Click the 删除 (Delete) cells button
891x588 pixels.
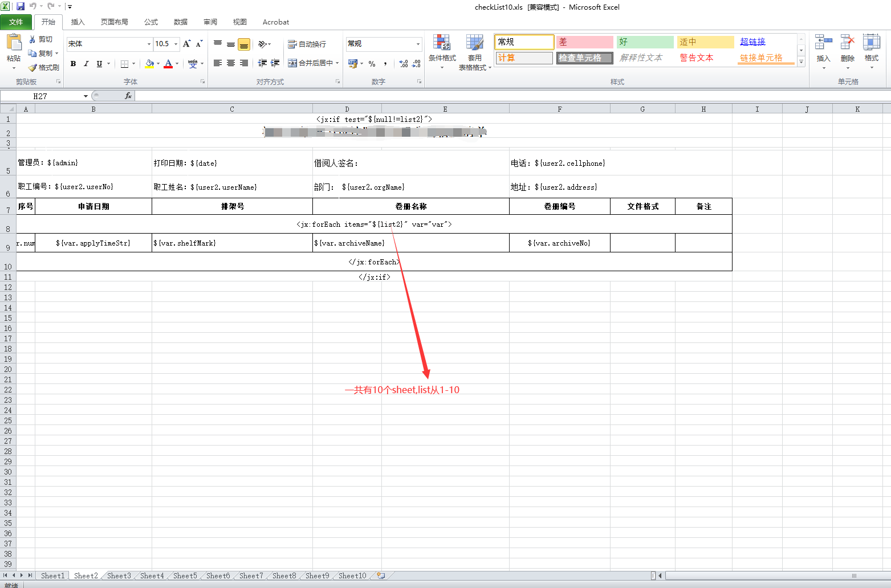point(848,52)
